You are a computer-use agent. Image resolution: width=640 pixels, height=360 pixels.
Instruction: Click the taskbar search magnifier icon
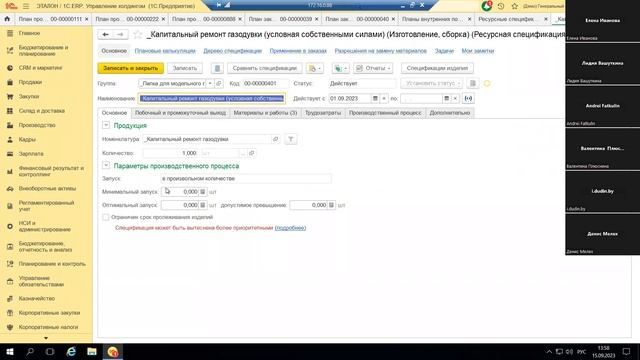(30, 351)
